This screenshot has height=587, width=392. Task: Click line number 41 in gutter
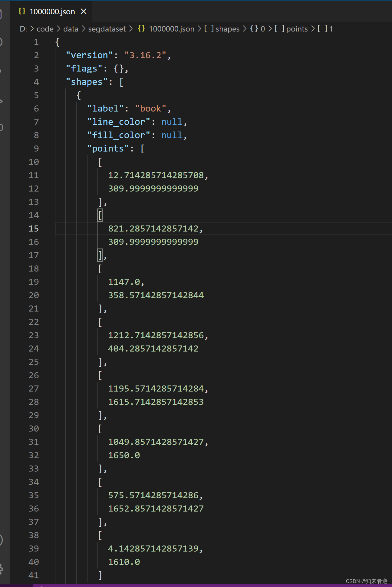pyautogui.click(x=34, y=575)
